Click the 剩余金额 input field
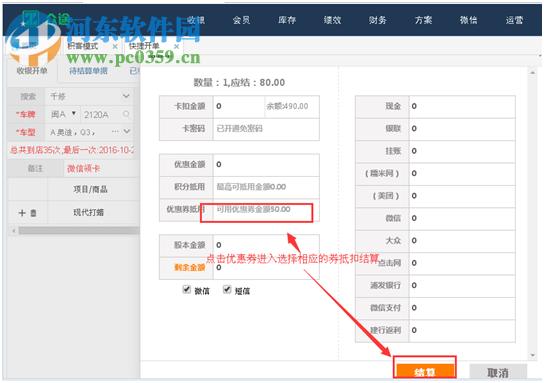Image resolution: width=544 pixels, height=383 pixels. pos(266,267)
